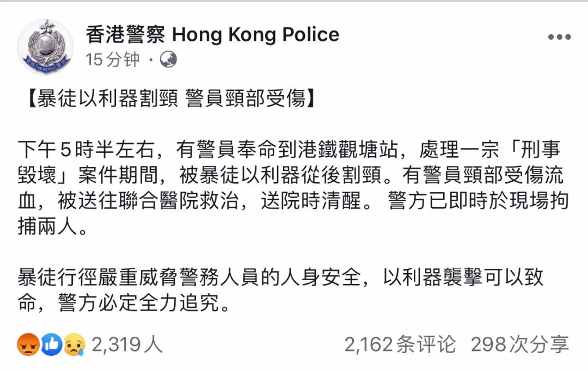Click the blue thumbs-up like reaction icon

(51, 344)
